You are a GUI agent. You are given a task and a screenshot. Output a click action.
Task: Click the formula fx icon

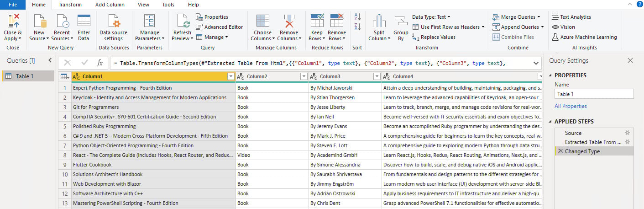[x=99, y=63]
